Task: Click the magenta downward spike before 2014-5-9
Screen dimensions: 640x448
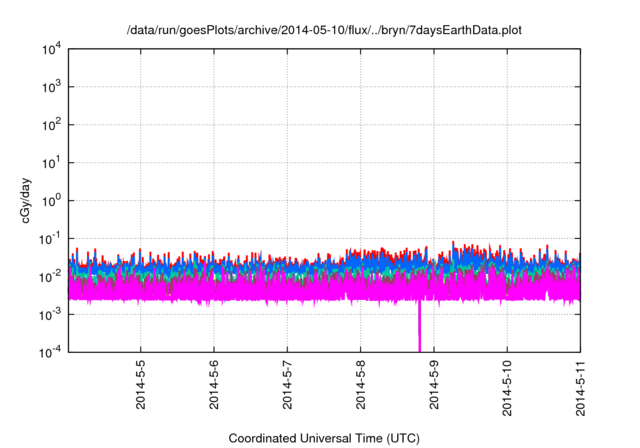Action: point(419,326)
